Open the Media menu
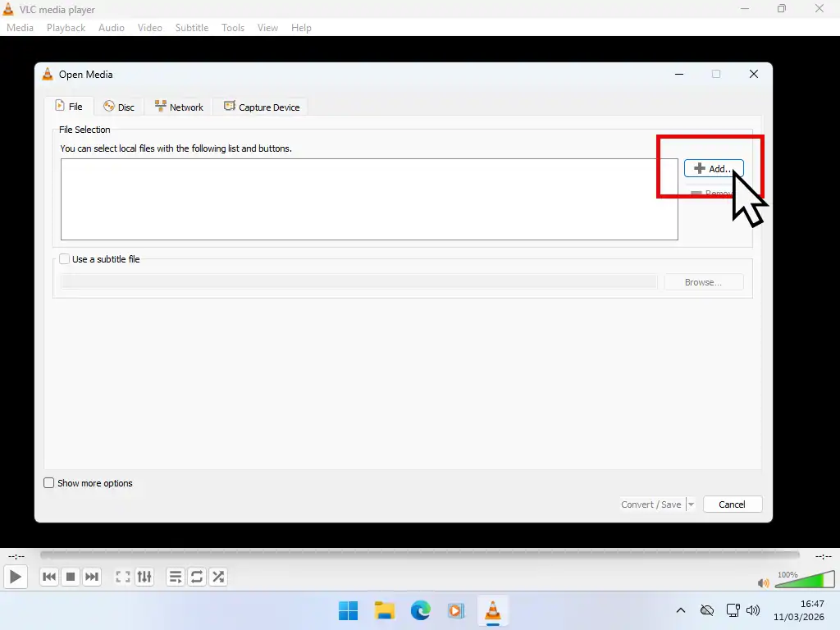This screenshot has width=840, height=630. (20, 27)
